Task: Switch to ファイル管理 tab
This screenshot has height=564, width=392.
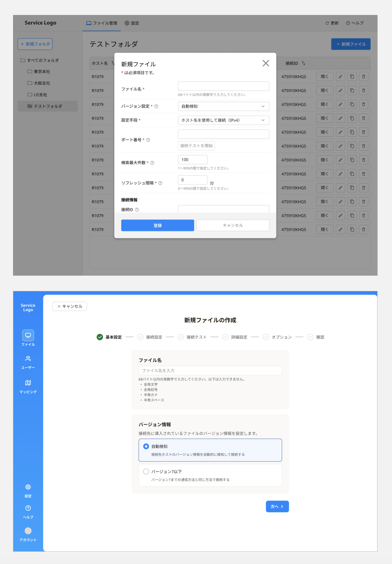Action: click(x=102, y=23)
